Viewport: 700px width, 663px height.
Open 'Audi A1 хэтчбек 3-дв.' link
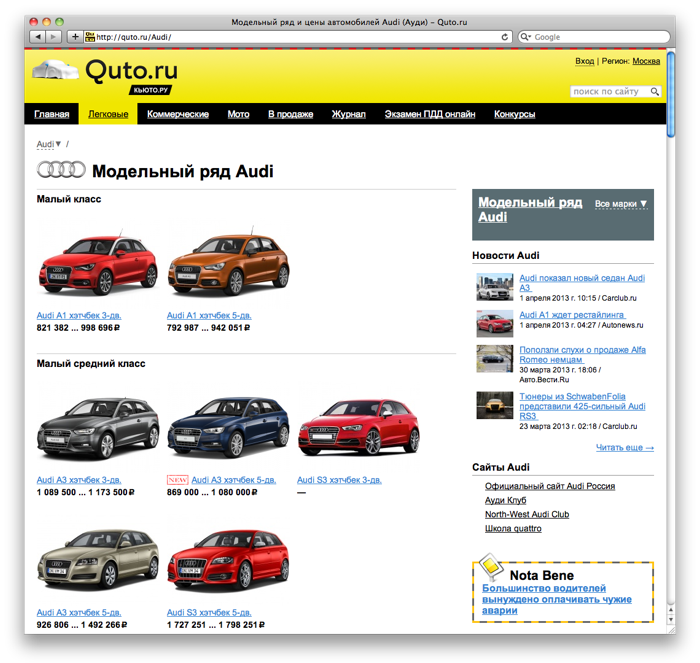pyautogui.click(x=79, y=316)
